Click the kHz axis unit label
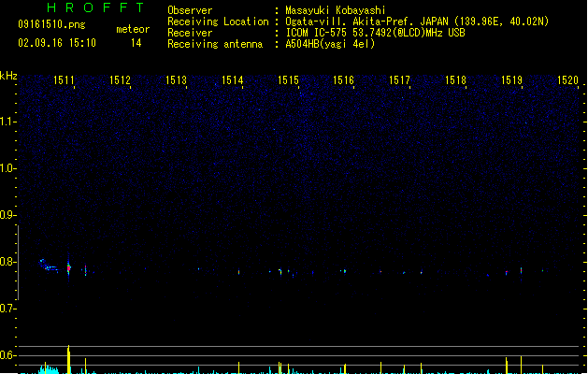The image size is (588, 374). [8, 76]
